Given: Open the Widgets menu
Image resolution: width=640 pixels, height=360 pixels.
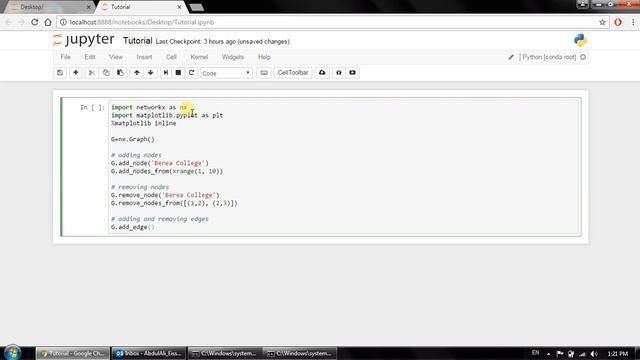Looking at the screenshot, I should point(233,57).
